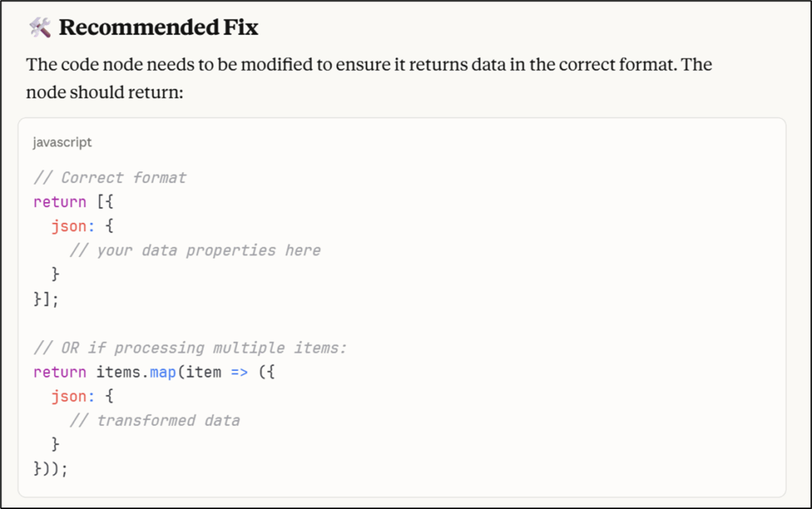Image resolution: width=812 pixels, height=509 pixels.
Task: Click the word items before .map
Action: (x=118, y=373)
